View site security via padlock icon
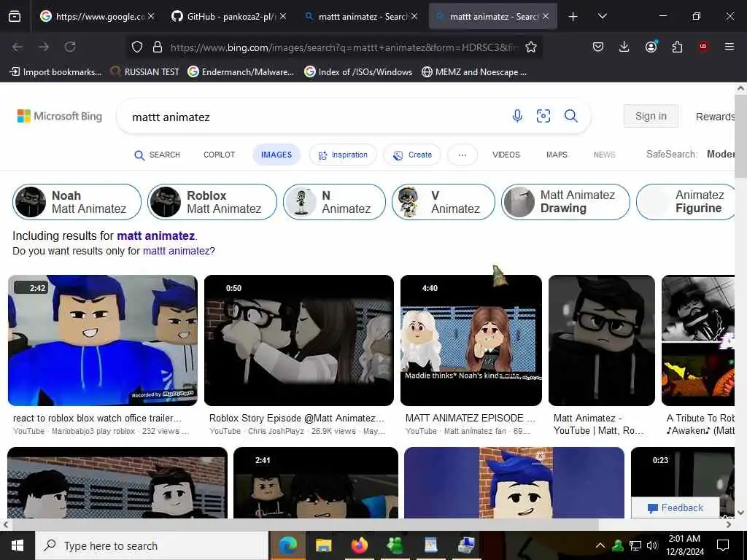Image resolution: width=747 pixels, height=560 pixels. pos(158,47)
